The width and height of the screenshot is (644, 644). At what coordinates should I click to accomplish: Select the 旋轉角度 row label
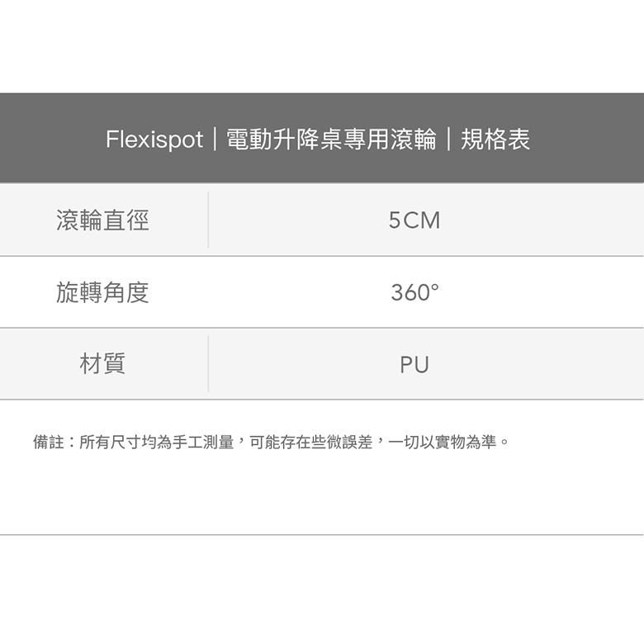pos(103,292)
